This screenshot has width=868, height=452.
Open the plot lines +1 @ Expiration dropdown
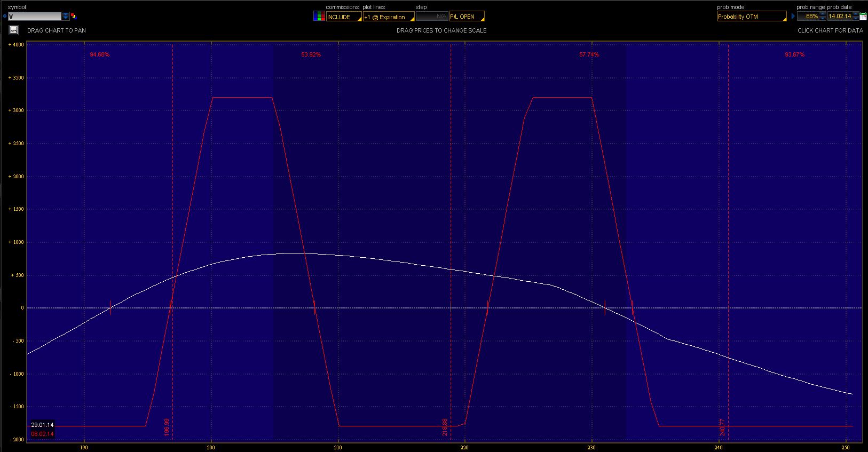click(389, 17)
